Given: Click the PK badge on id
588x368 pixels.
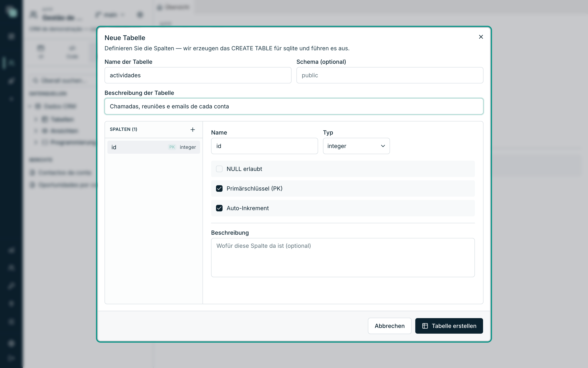Looking at the screenshot, I should point(172,147).
